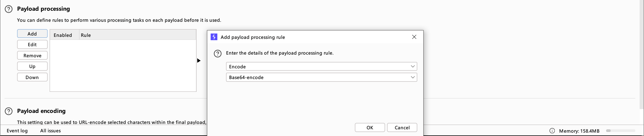Open the Payload encoding help icon

click(9, 111)
